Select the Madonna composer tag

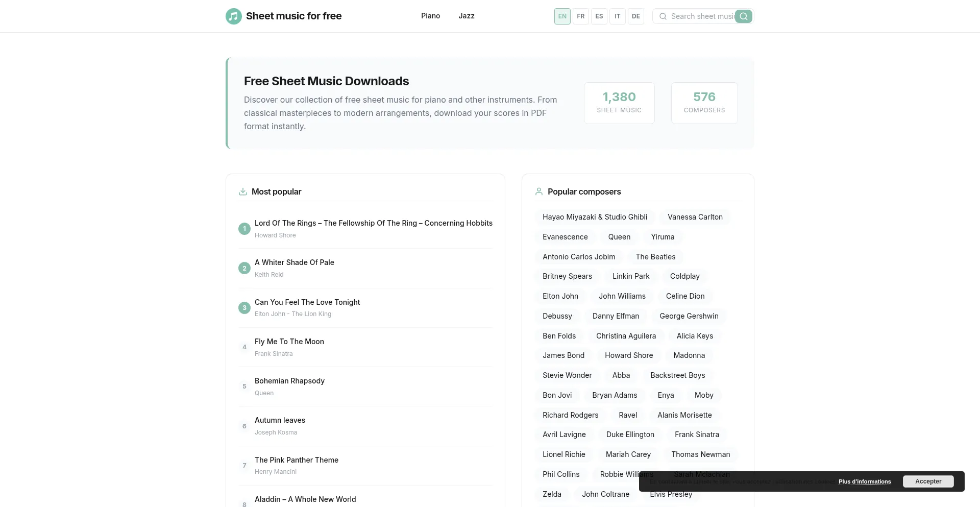click(x=689, y=355)
